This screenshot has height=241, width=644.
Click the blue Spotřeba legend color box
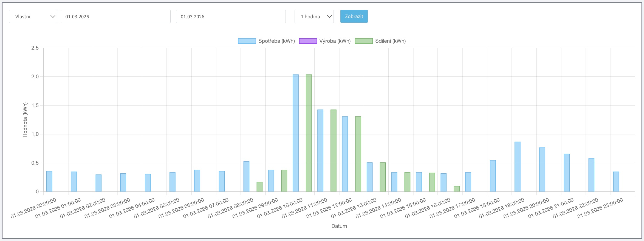click(x=247, y=41)
